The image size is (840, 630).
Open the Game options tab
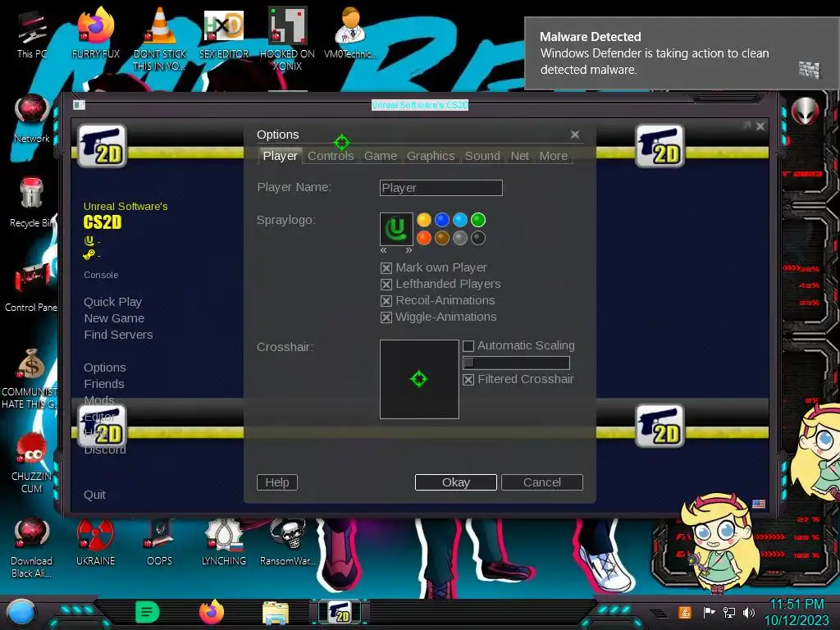point(381,156)
